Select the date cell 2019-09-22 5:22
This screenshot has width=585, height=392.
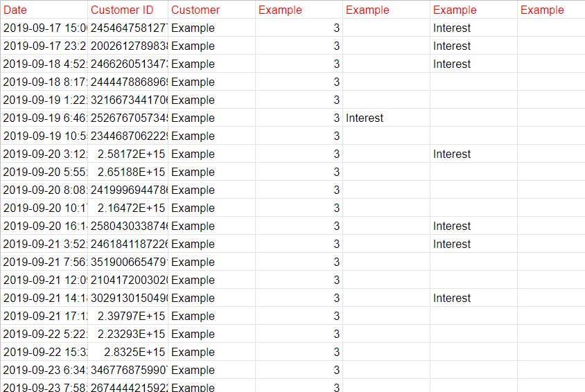click(44, 334)
